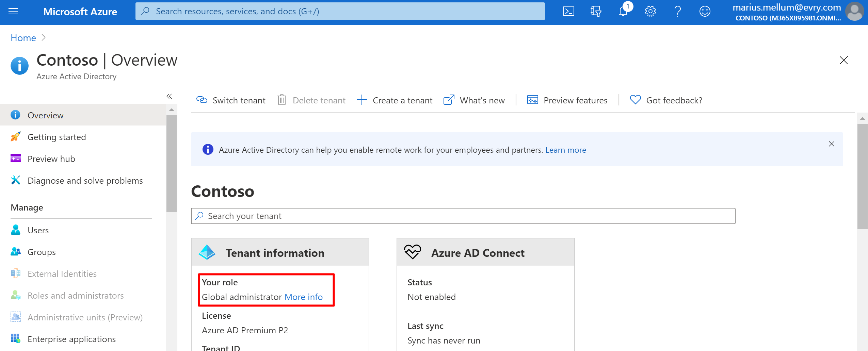Screen dimensions: 868x351
Task: Click the user avatar in the corner
Action: [854, 11]
